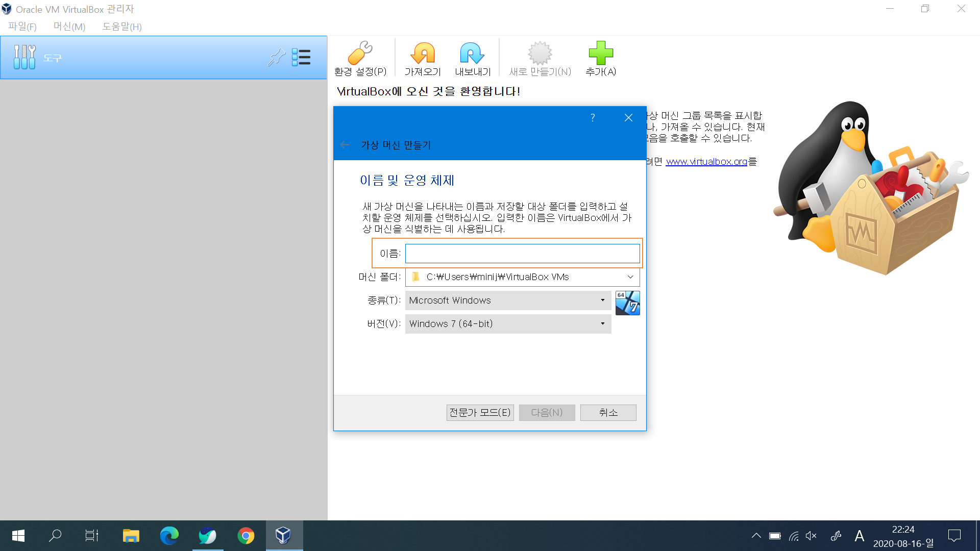
Task: Click the pin icon in Tools panel
Action: pyautogui.click(x=276, y=57)
